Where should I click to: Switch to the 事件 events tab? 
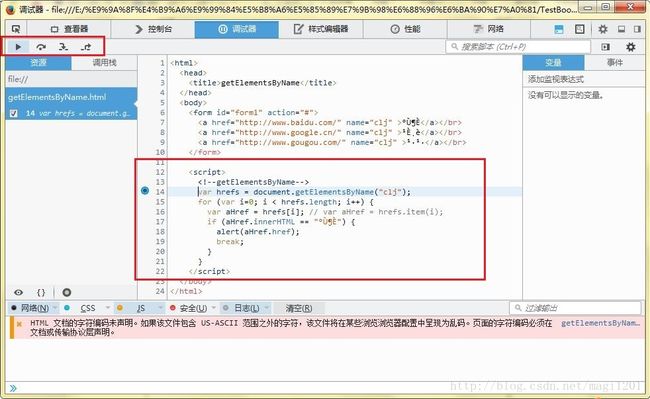[x=615, y=63]
